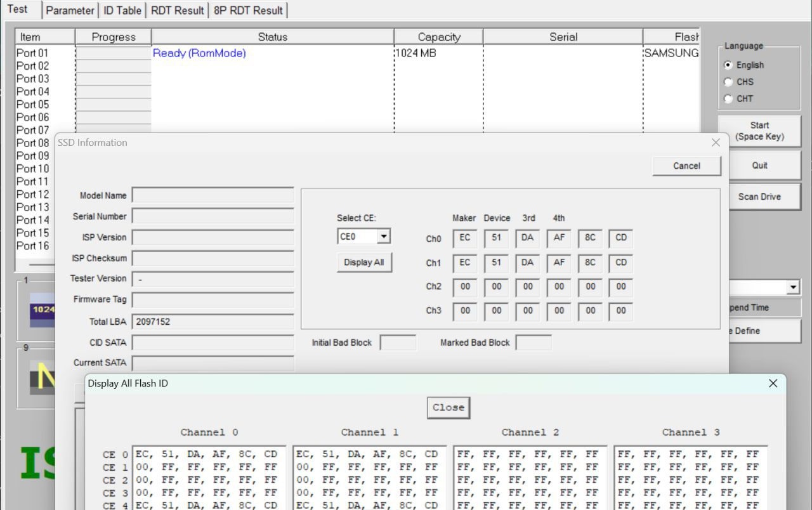The width and height of the screenshot is (812, 510).
Task: Click the Total LBA field 2097152
Action: (x=213, y=322)
